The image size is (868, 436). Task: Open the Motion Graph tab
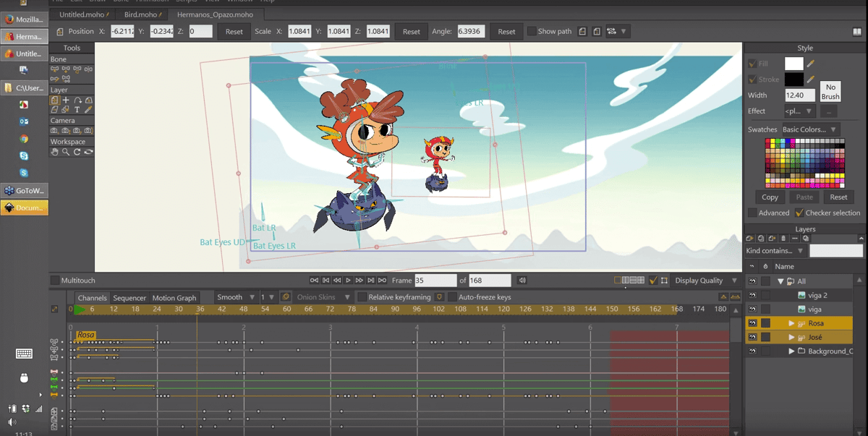click(174, 298)
